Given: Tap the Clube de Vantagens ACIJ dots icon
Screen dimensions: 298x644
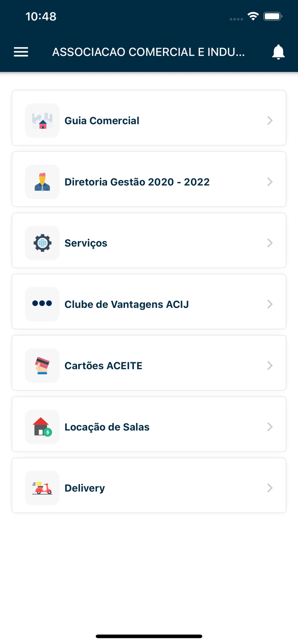Looking at the screenshot, I should click(x=42, y=304).
